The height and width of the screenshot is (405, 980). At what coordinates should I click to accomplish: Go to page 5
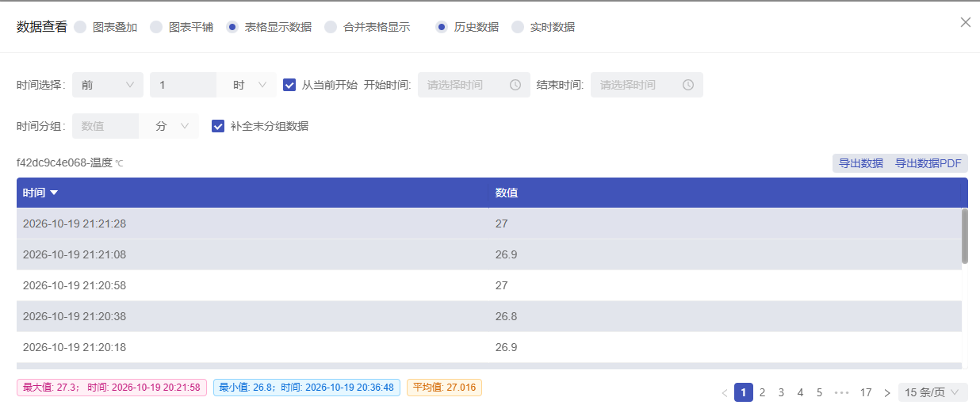coord(820,392)
